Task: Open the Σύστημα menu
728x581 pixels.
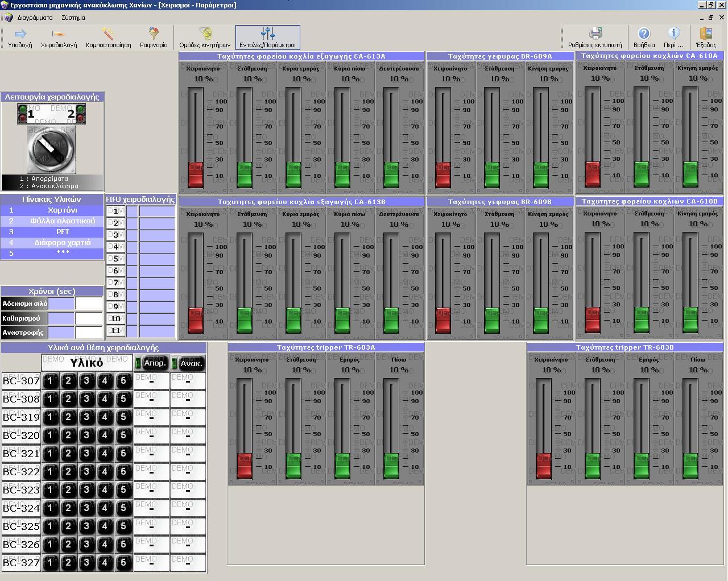Action: pyautogui.click(x=73, y=18)
